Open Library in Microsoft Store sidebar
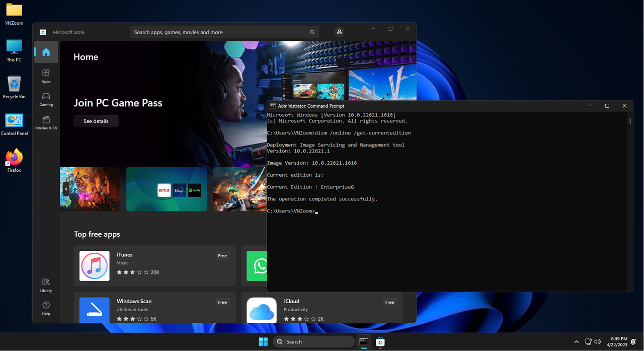644x351 pixels. click(46, 285)
